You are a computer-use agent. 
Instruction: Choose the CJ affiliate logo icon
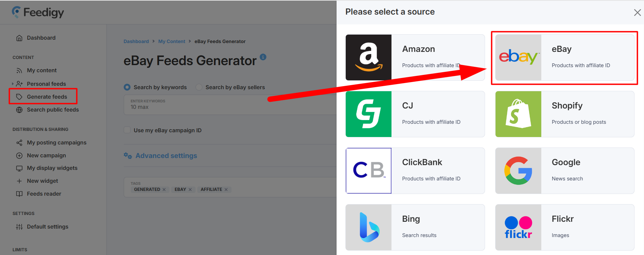coord(368,114)
